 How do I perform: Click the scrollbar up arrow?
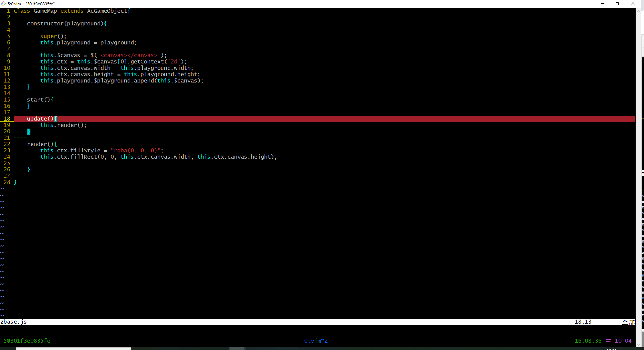pyautogui.click(x=638, y=10)
